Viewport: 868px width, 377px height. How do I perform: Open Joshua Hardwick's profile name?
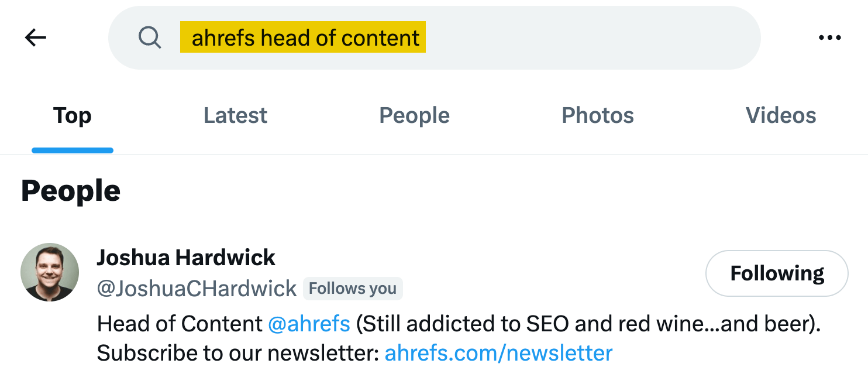coord(187,257)
